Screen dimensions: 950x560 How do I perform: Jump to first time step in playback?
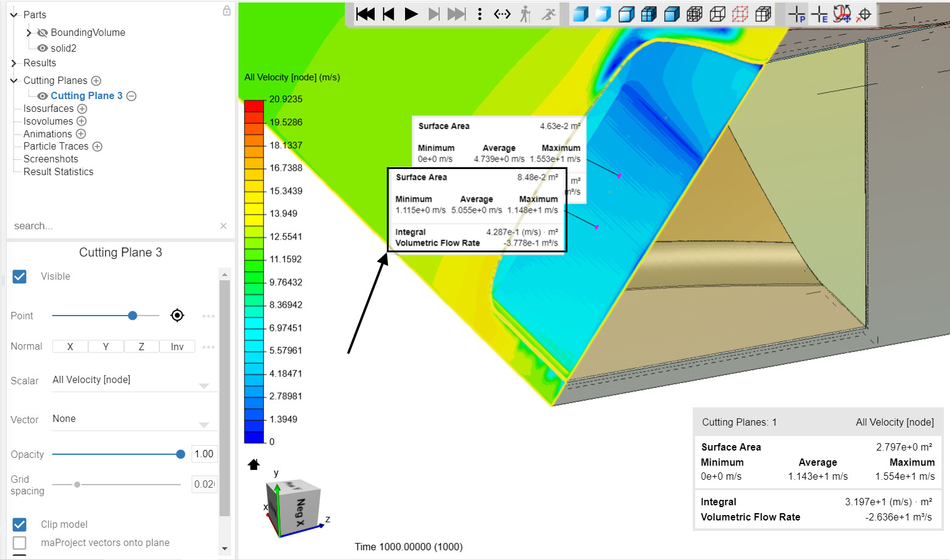pyautogui.click(x=366, y=14)
